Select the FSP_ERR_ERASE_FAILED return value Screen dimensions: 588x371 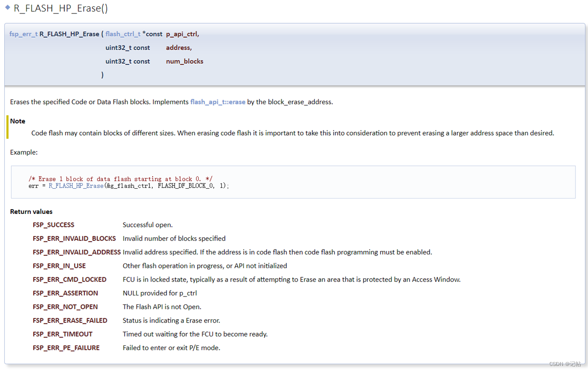[x=70, y=321]
